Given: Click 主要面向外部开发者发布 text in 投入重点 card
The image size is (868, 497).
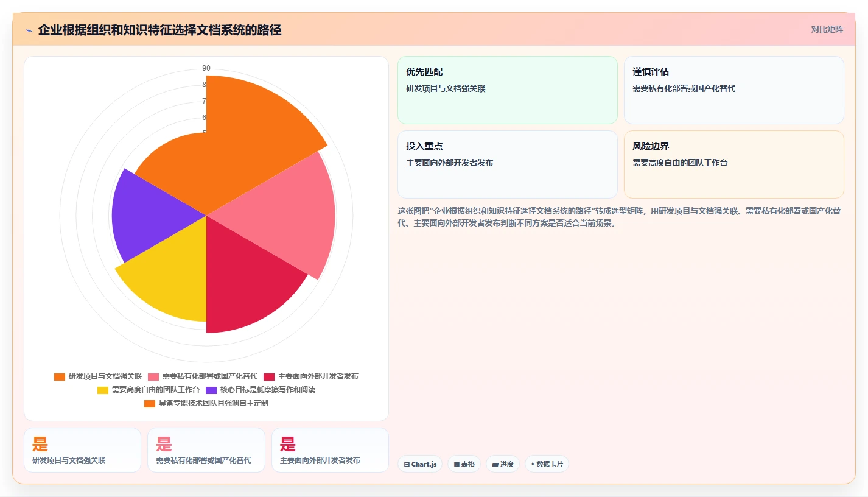Looking at the screenshot, I should coord(449,163).
